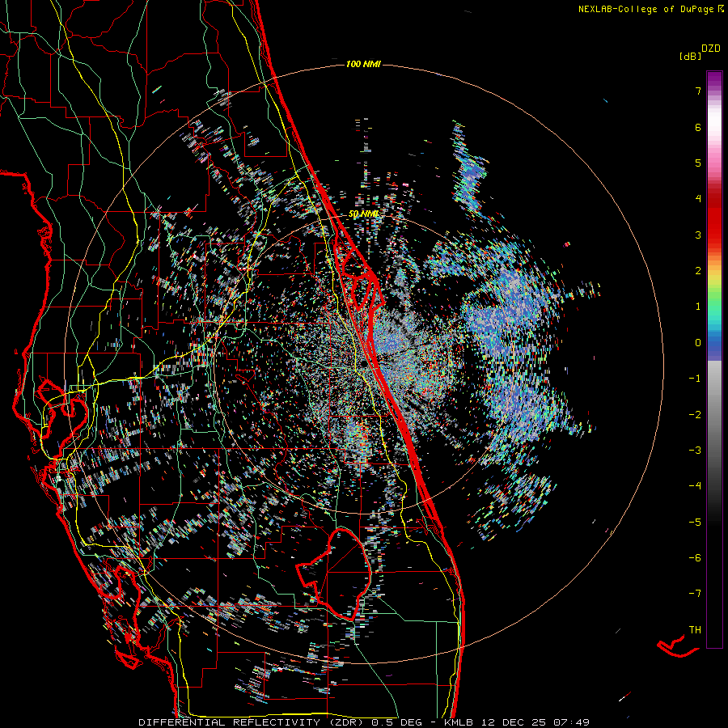The image size is (728, 728).
Task: Click the 5 value on the color scale
Action: coord(698,163)
